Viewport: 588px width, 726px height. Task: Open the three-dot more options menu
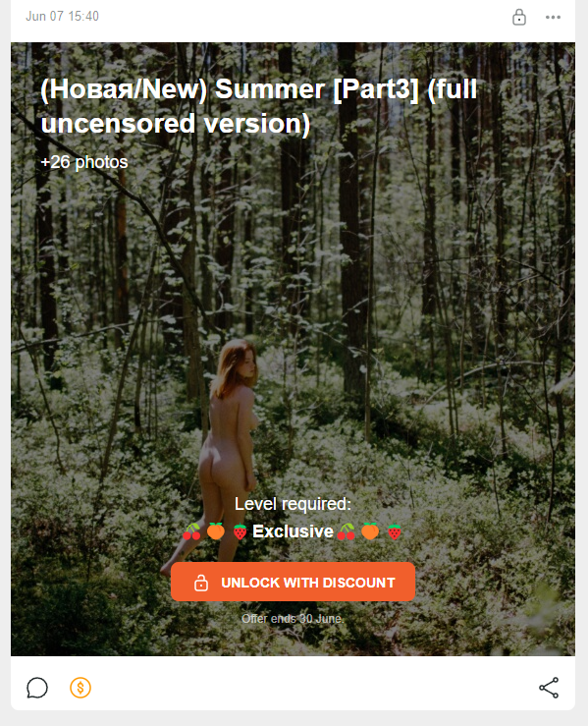pos(553,17)
